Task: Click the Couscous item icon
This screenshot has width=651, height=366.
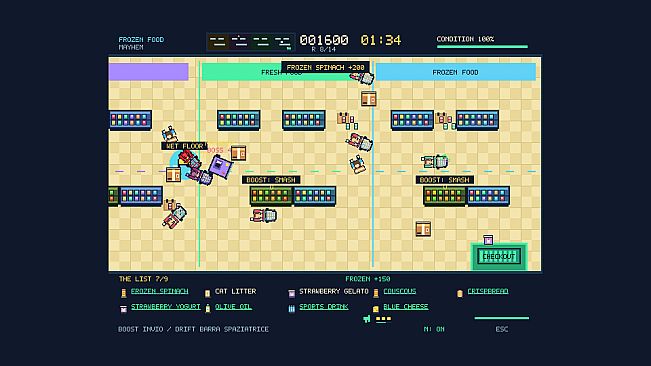Action: tap(376, 293)
